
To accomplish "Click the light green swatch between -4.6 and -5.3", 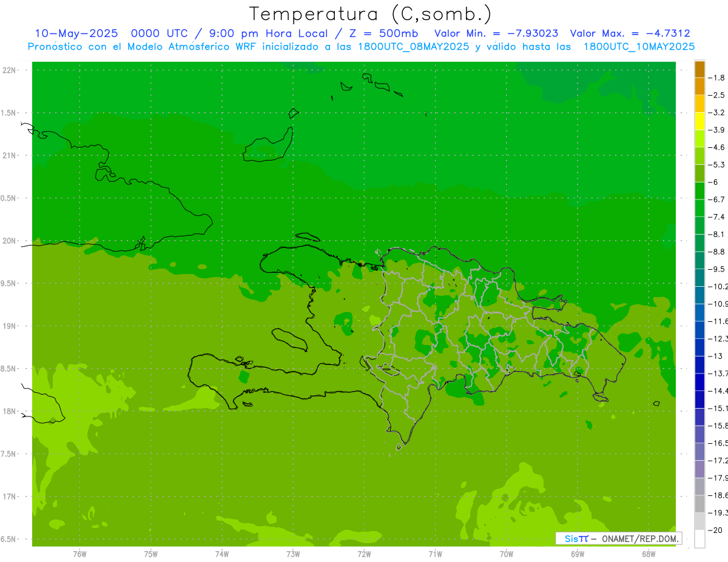I will click(699, 156).
